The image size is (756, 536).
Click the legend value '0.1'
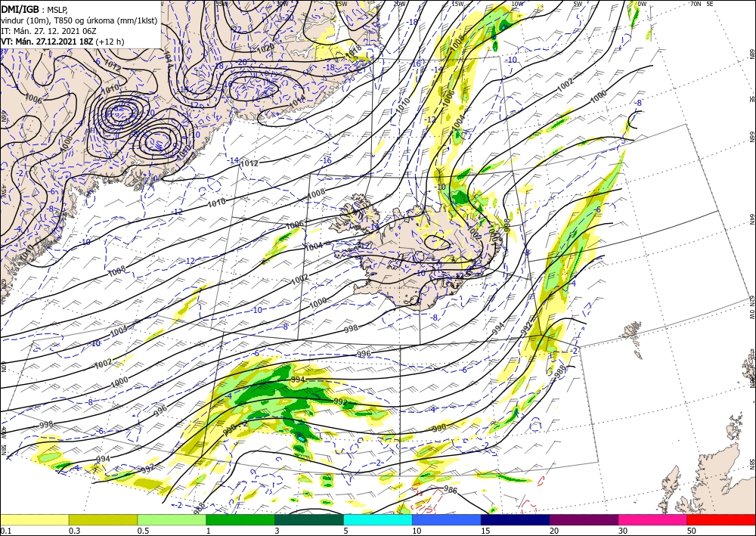[x=5, y=531]
